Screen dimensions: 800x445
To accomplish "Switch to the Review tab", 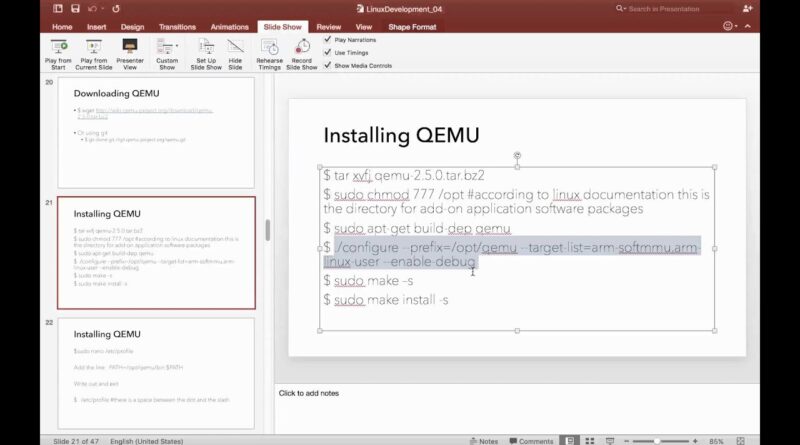I will (x=329, y=27).
